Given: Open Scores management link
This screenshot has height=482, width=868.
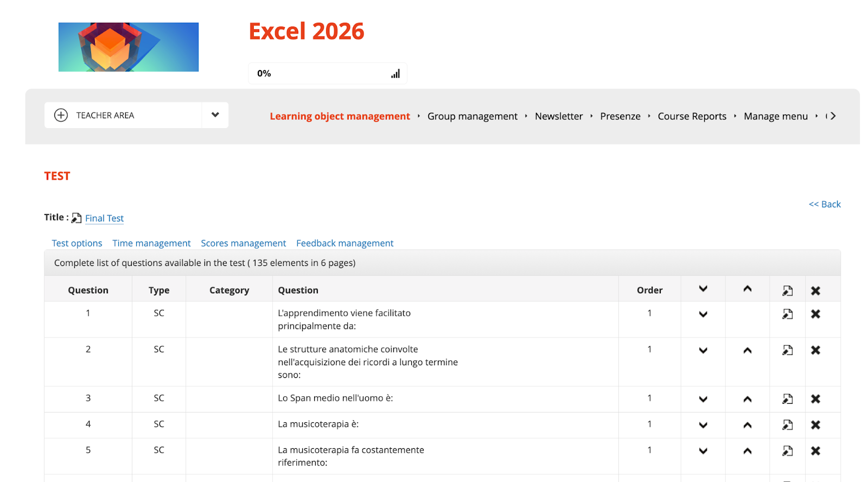Looking at the screenshot, I should click(243, 243).
